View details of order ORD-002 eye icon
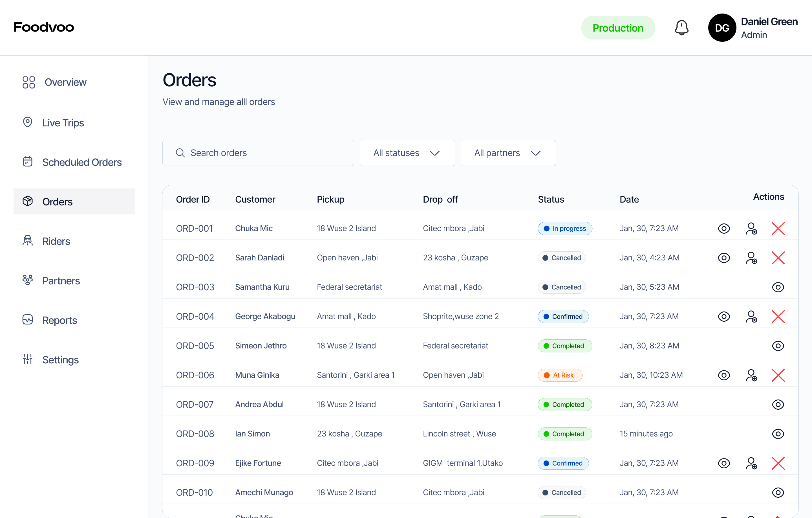Image resolution: width=812 pixels, height=518 pixels. click(x=724, y=258)
